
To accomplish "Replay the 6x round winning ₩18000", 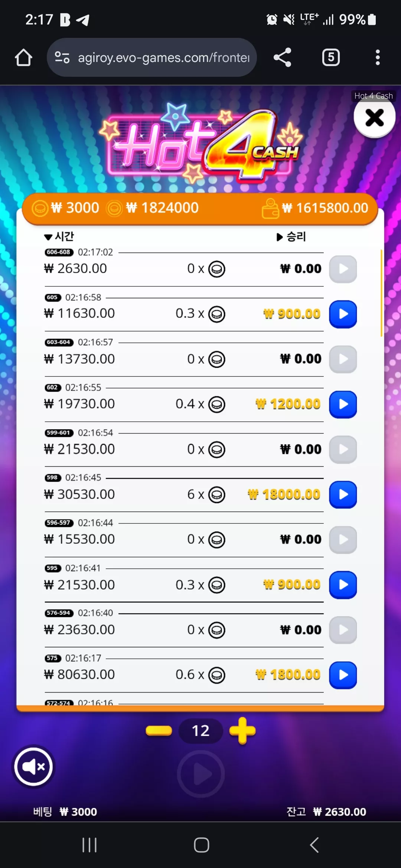I will tap(343, 494).
